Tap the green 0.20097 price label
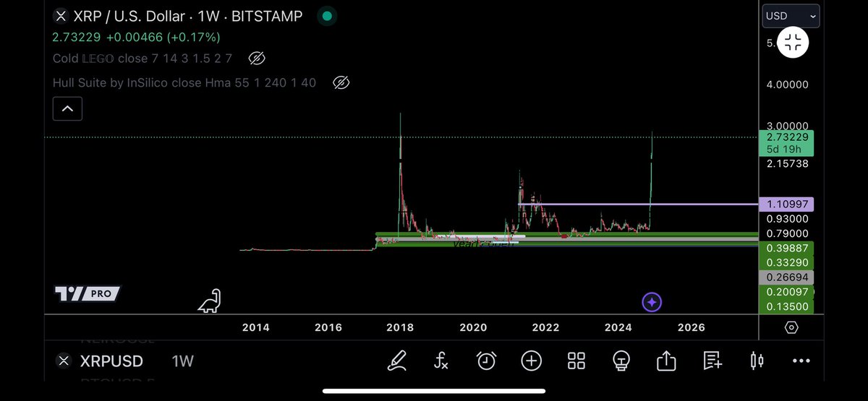The height and width of the screenshot is (401, 868). (786, 292)
